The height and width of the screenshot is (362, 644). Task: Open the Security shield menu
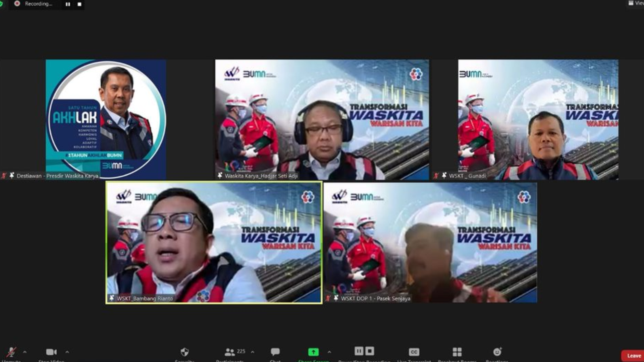tap(184, 352)
